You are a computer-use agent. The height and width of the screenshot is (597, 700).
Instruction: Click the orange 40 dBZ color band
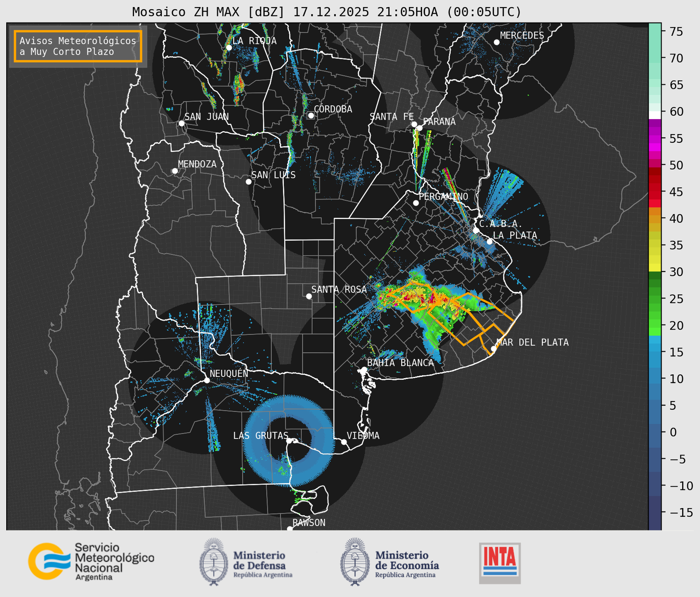click(x=655, y=218)
